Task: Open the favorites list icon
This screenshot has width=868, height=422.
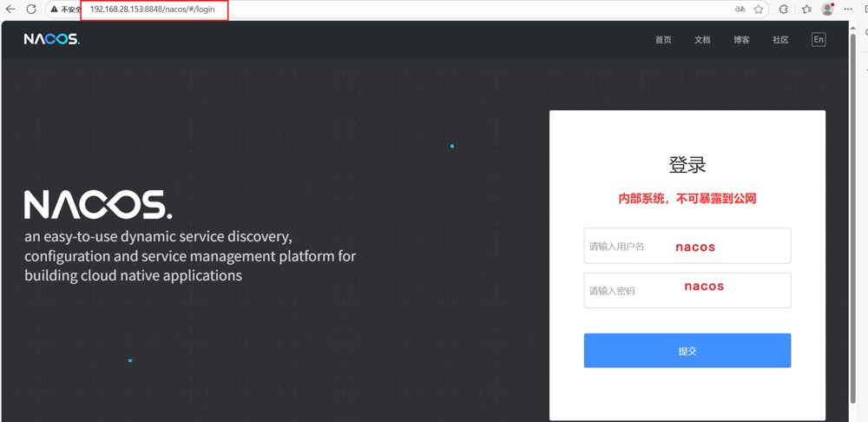Action: click(806, 9)
